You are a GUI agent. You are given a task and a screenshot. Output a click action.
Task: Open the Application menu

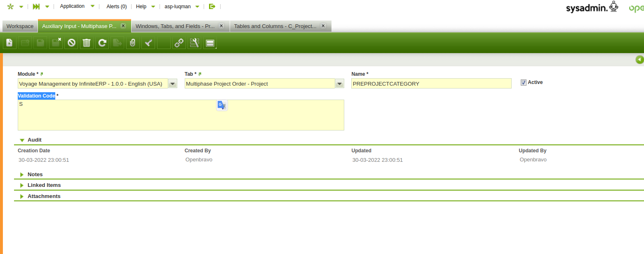[x=72, y=6]
